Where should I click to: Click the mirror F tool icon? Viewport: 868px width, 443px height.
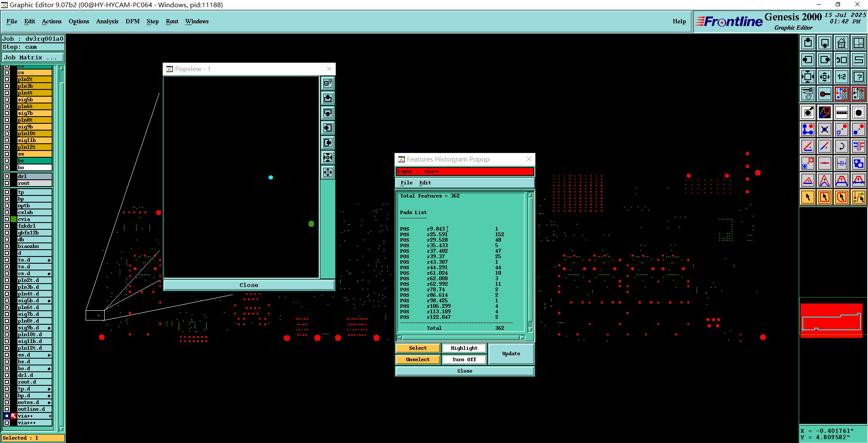pyautogui.click(x=859, y=146)
